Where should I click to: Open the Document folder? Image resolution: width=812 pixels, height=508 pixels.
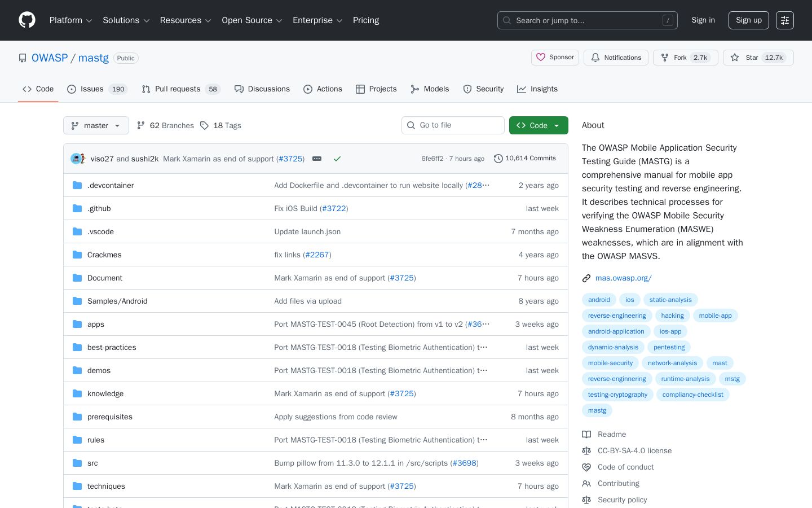(105, 278)
